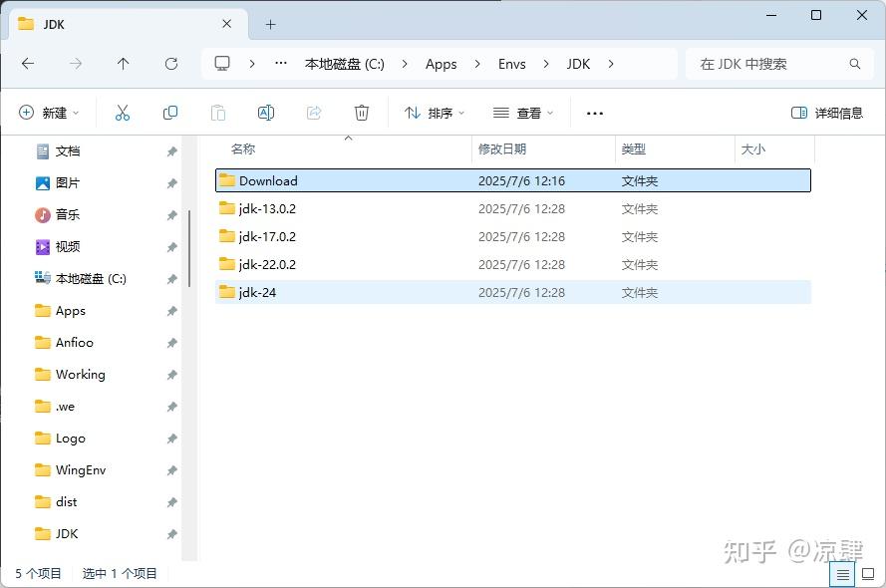Screen dimensions: 886x588
Task: Switch to details view at status bar
Action: 842,574
